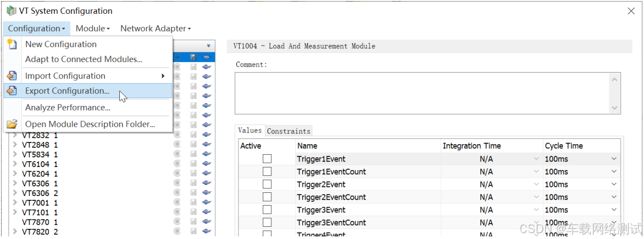The width and height of the screenshot is (644, 239).
Task: Open the Configuration menu
Action: 36,29
